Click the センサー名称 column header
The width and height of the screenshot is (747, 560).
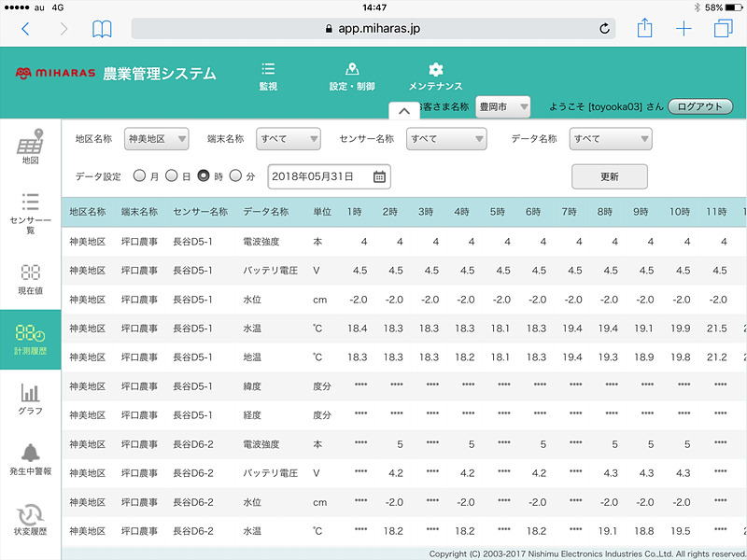point(200,212)
